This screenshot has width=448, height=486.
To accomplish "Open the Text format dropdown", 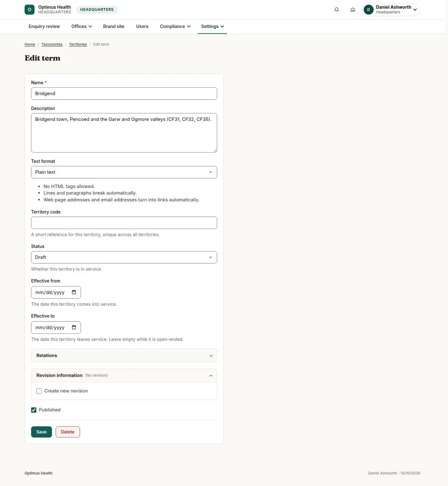I will [x=124, y=172].
